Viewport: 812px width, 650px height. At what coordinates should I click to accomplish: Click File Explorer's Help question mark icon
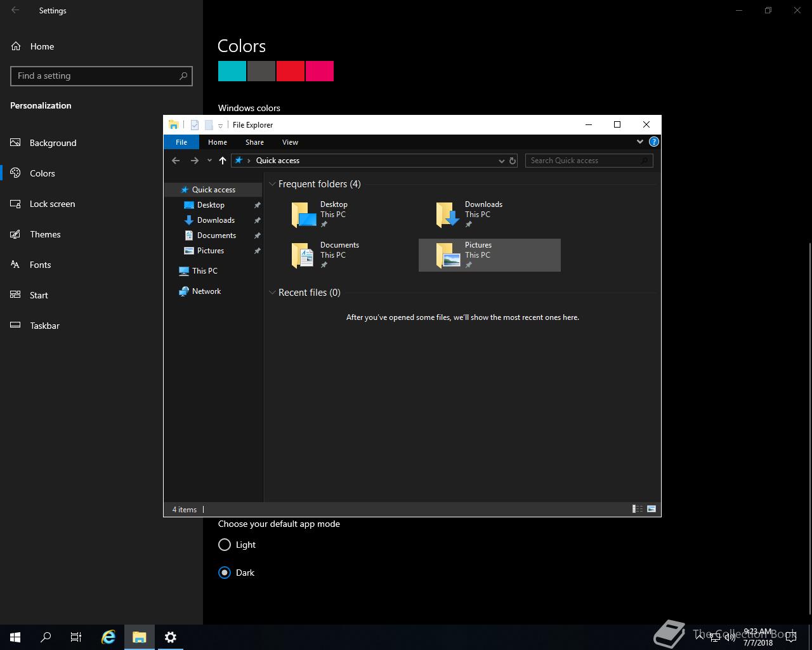[654, 142]
